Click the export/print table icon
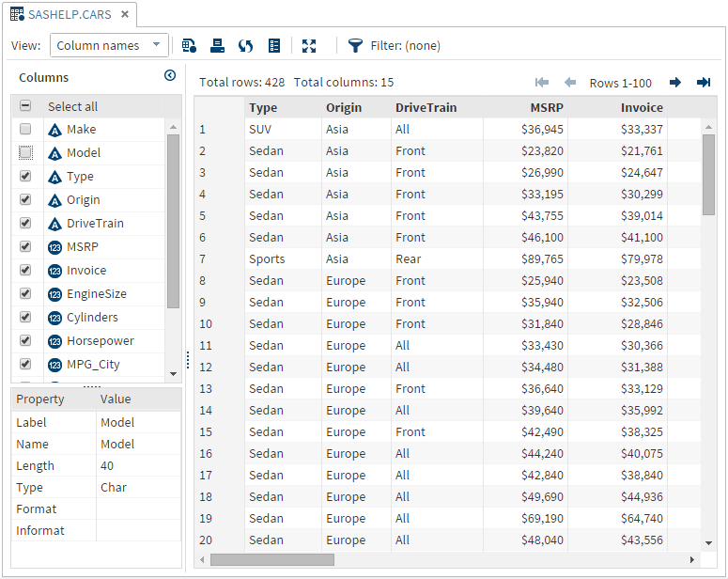728x579 pixels. click(x=217, y=45)
